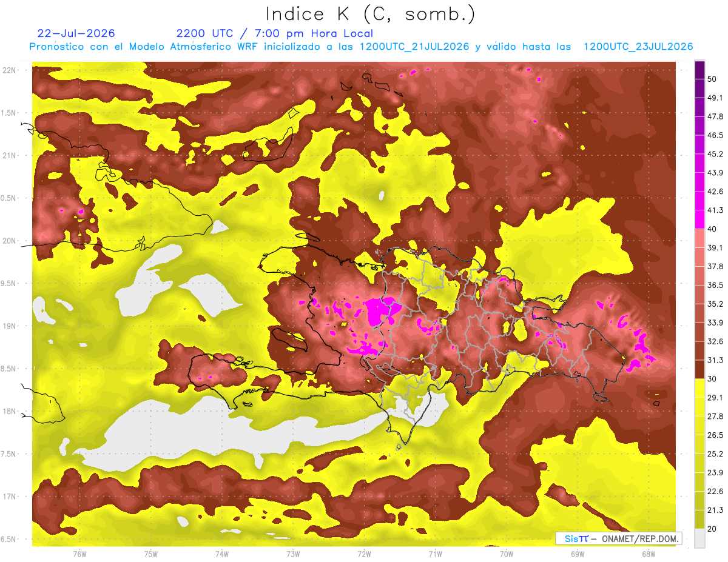Click the '27.8' color scale value
The width and height of the screenshot is (728, 562).
click(x=716, y=416)
